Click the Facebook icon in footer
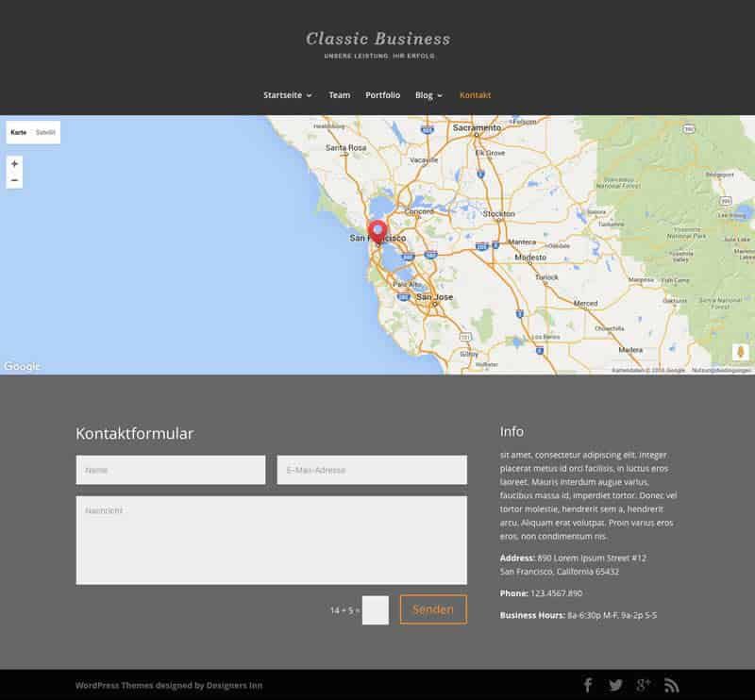The width and height of the screenshot is (755, 700). pos(587,686)
